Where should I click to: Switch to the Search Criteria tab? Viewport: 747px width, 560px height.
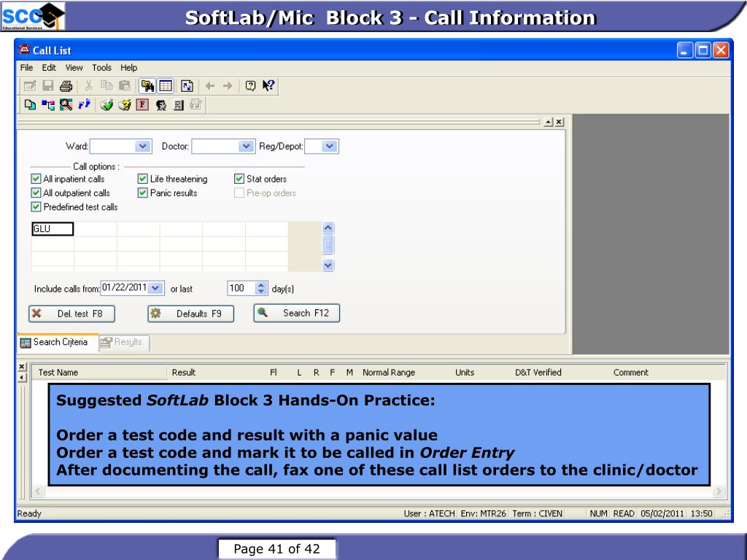tap(57, 343)
